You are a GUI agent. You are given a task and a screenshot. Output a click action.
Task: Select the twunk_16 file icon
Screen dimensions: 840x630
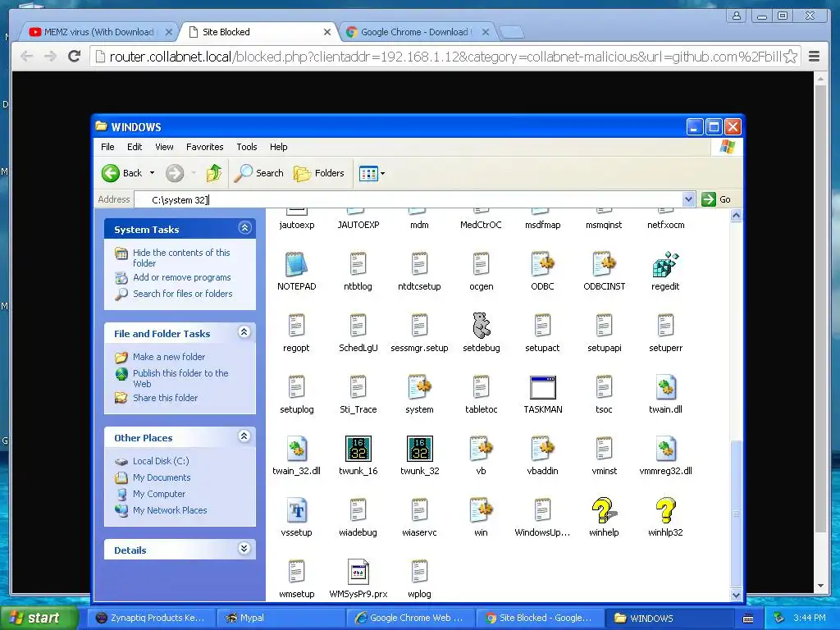[358, 449]
